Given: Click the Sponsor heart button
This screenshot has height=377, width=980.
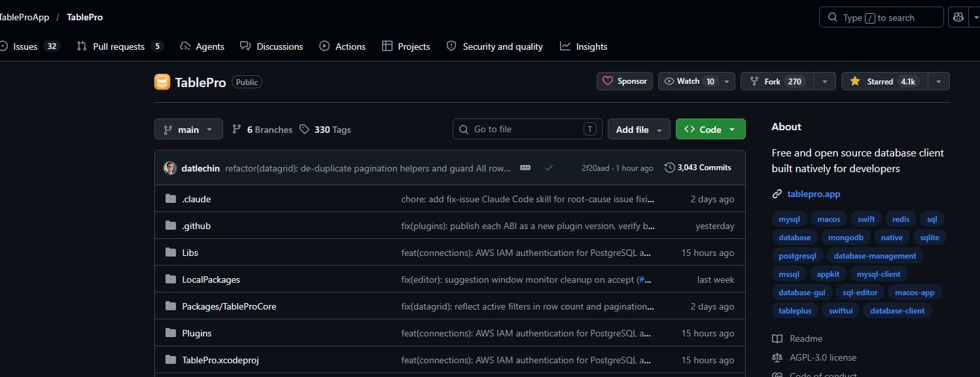Looking at the screenshot, I should [x=625, y=81].
